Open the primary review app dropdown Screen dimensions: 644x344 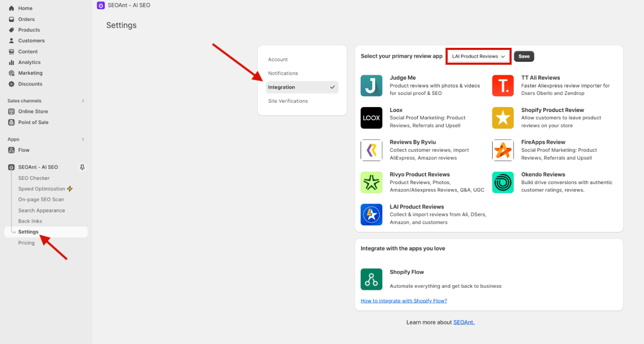[x=478, y=56]
